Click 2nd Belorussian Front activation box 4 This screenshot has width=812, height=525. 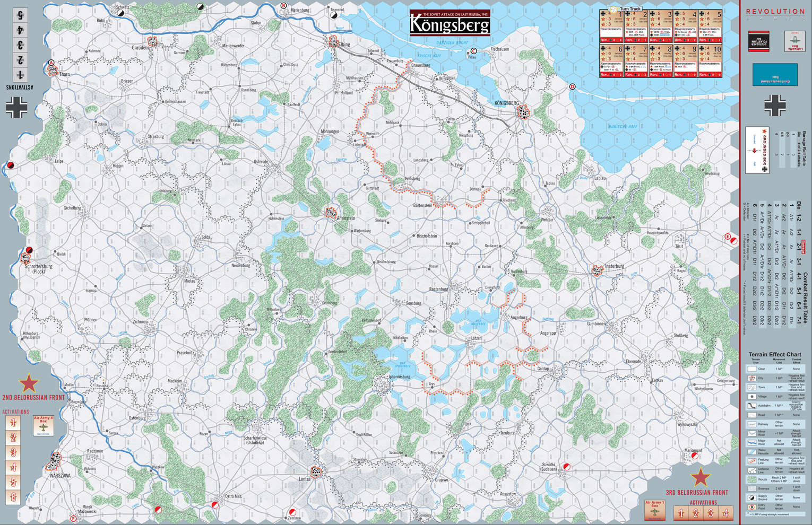click(13, 467)
